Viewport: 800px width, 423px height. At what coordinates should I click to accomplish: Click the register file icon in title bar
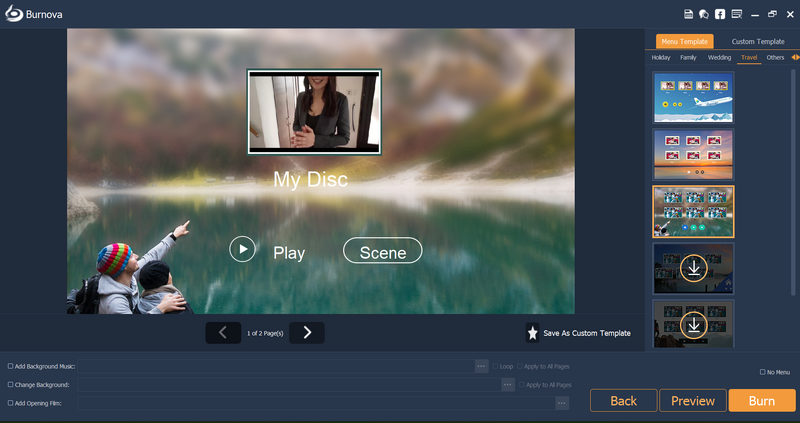688,14
